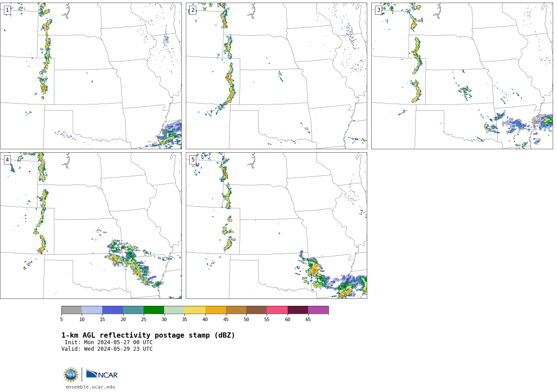Click the teal 20-25 dBZ swatch
557x392 pixels.
133,310
